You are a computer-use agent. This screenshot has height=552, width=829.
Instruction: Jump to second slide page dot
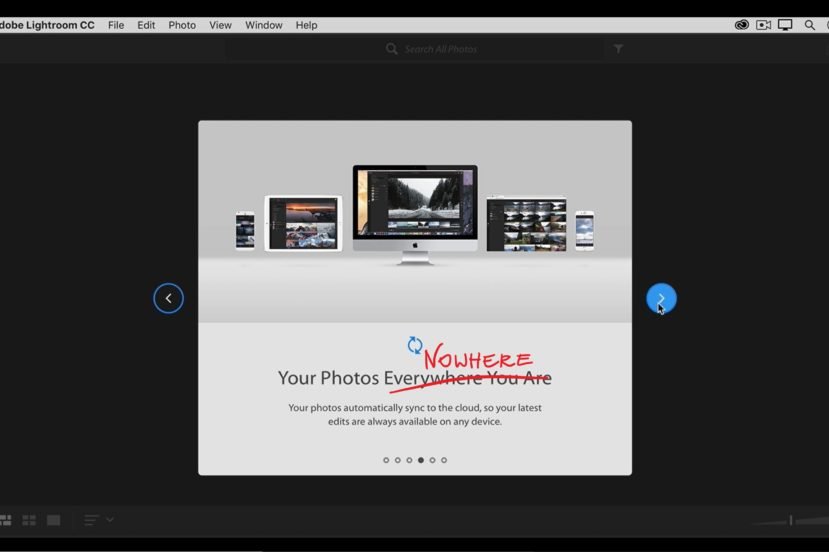(398, 460)
